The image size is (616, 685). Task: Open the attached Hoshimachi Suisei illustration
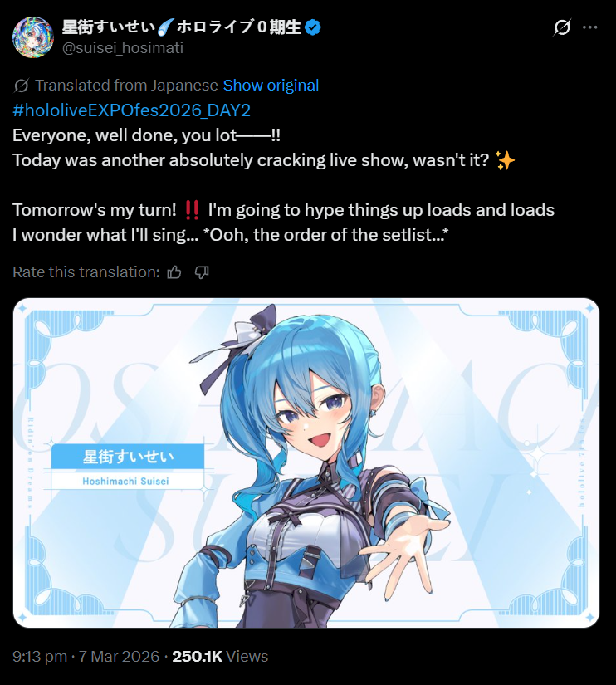pyautogui.click(x=306, y=462)
